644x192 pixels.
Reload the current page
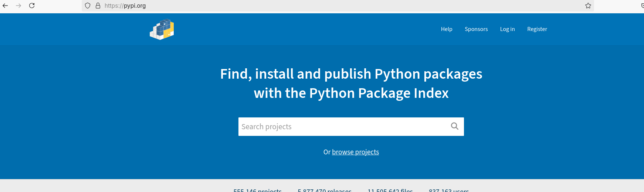tap(32, 6)
